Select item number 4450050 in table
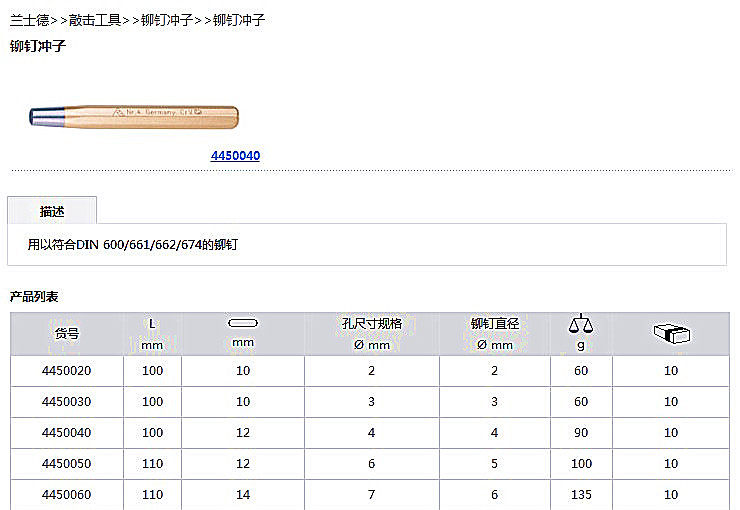The width and height of the screenshot is (740, 510). pyautogui.click(x=66, y=464)
